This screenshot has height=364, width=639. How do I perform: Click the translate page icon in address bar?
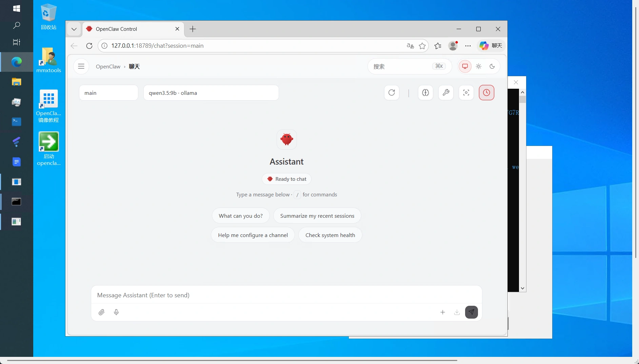pos(410,46)
